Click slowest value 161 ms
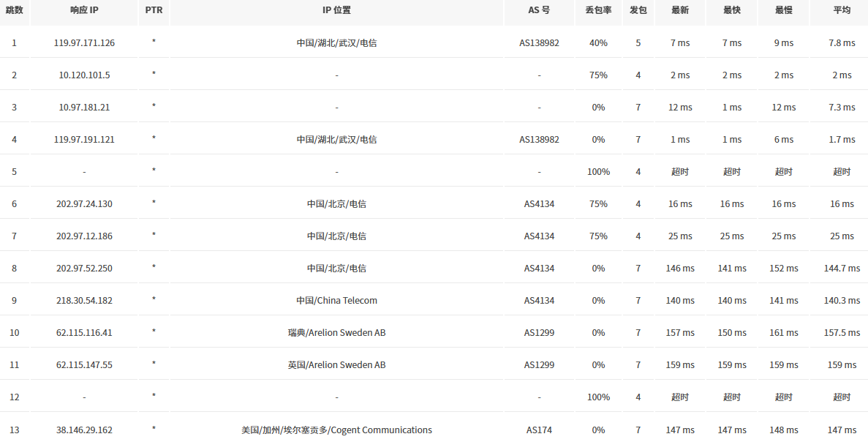868x442 pixels. coord(784,332)
